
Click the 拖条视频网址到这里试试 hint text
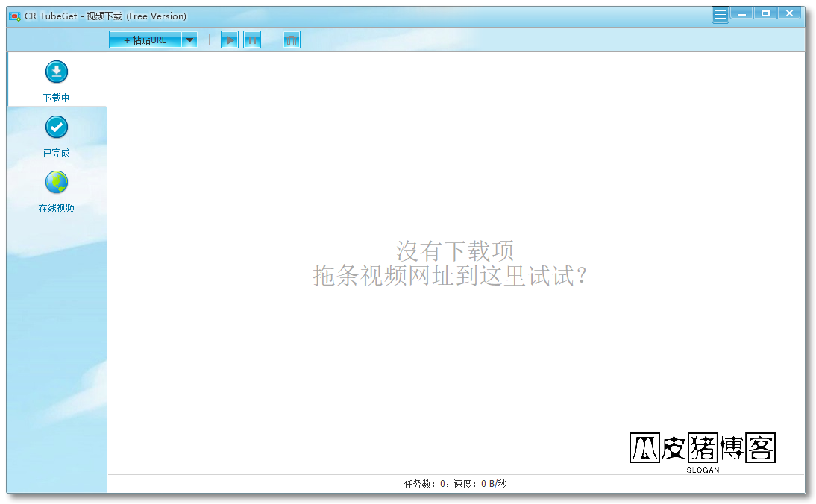coord(451,276)
